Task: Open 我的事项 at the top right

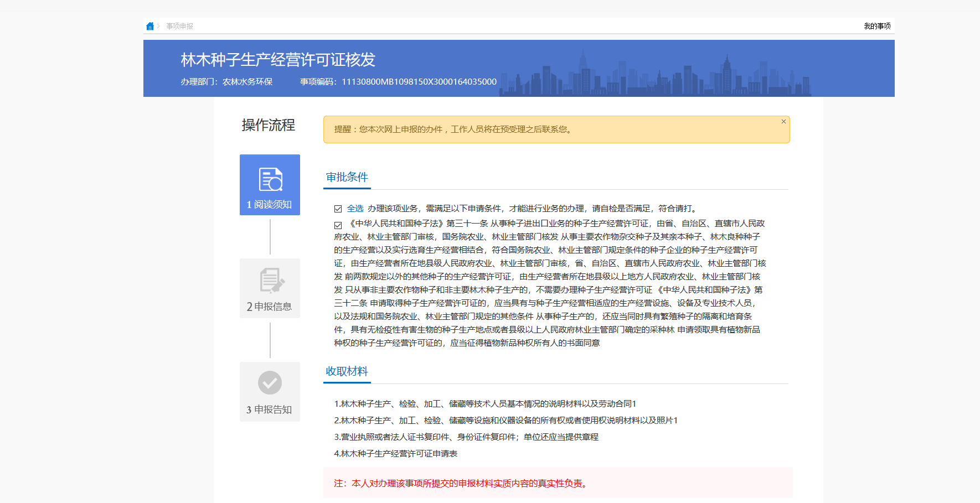Action: click(877, 25)
